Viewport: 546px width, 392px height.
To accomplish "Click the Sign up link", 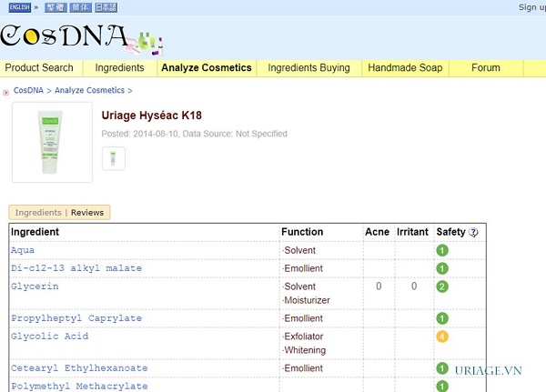I will click(x=531, y=7).
